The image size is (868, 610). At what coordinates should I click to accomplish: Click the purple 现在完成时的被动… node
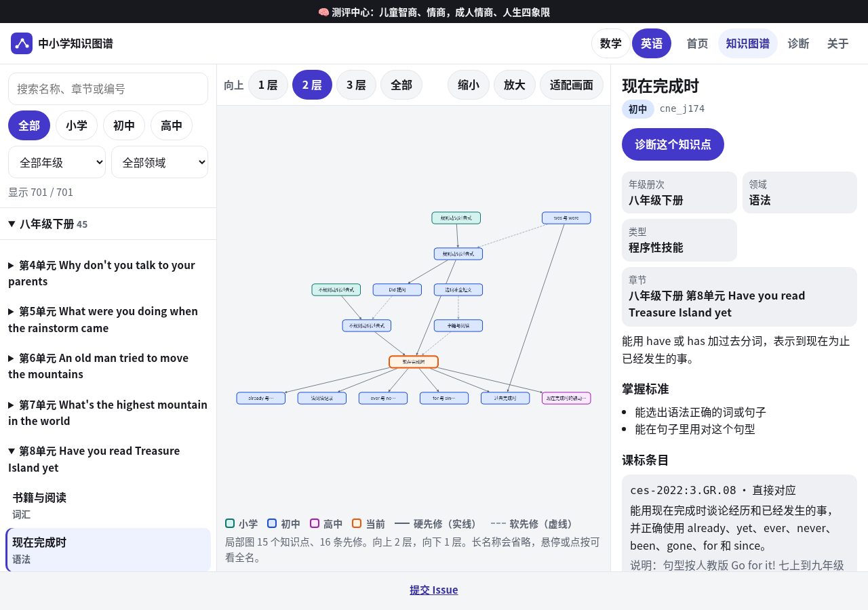pyautogui.click(x=566, y=399)
